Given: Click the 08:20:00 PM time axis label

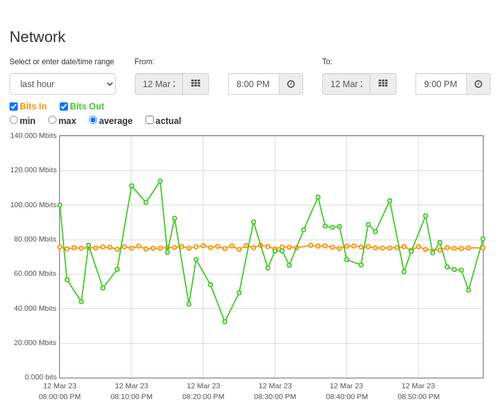Looking at the screenshot, I should tap(203, 397).
